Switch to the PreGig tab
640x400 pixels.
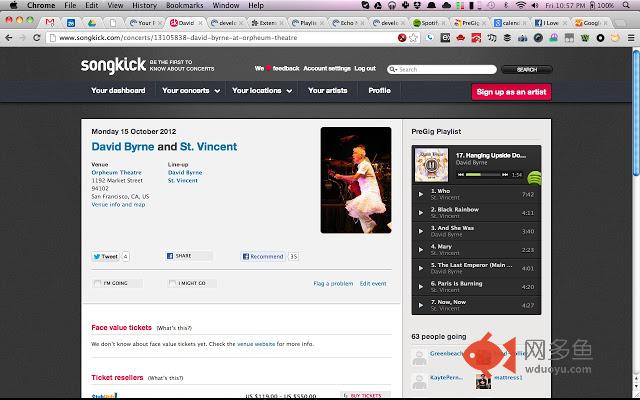pos(469,23)
